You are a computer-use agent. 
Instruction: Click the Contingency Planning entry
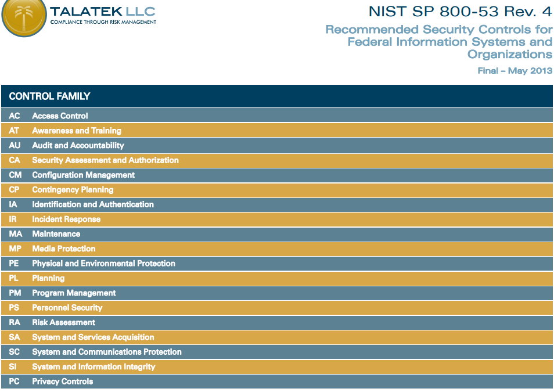73,190
